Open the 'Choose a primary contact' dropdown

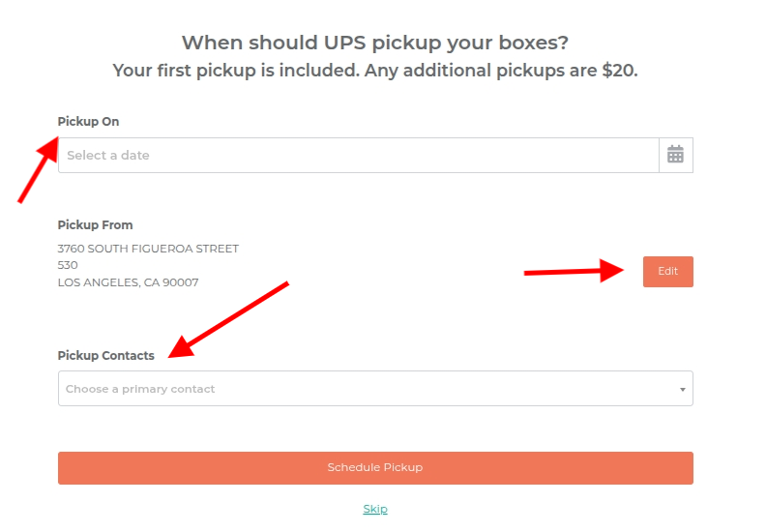click(x=375, y=389)
